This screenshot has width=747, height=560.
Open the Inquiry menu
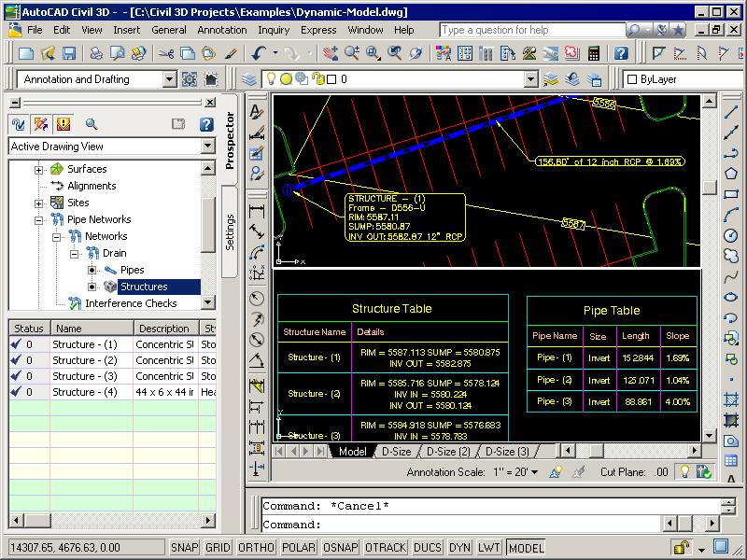[274, 30]
